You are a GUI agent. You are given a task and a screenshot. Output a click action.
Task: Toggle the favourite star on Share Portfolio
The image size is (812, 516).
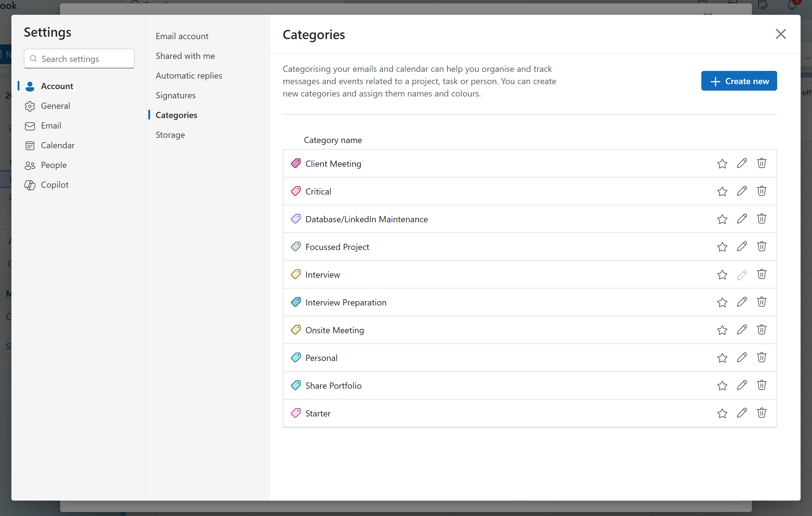[x=722, y=385]
